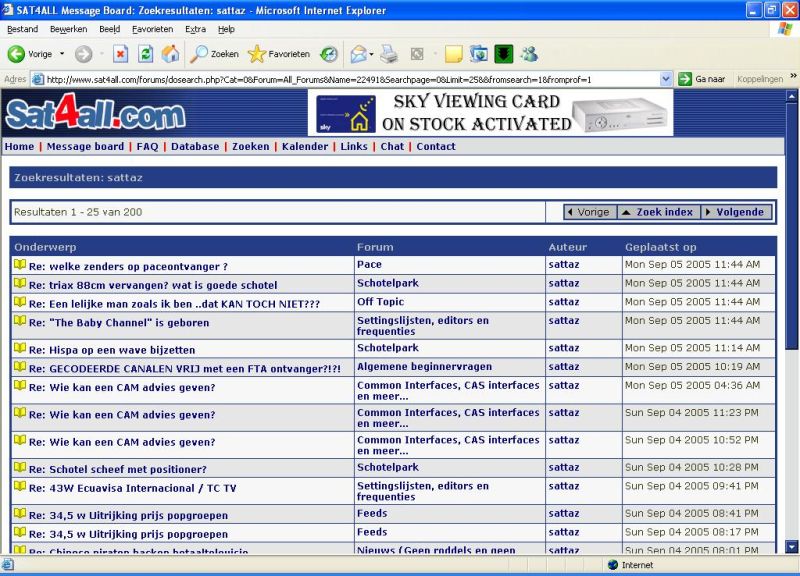800x576 pixels.
Task: Refresh the page with the Refresh icon
Action: point(146,54)
